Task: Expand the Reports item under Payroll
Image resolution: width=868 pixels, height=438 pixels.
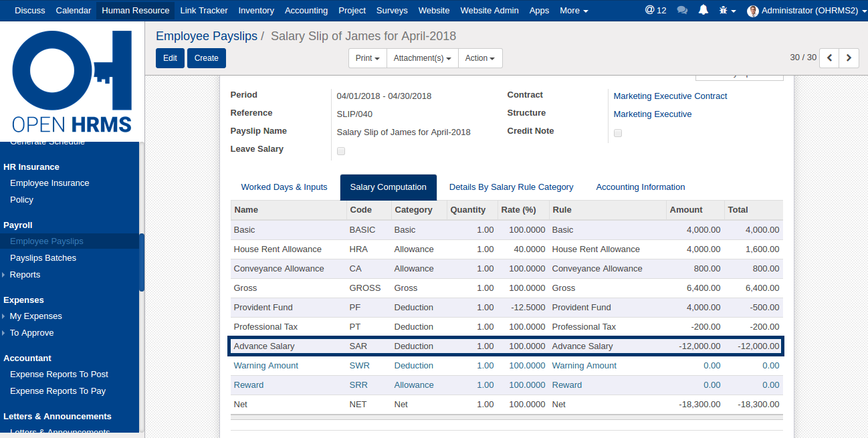Action: [25, 275]
